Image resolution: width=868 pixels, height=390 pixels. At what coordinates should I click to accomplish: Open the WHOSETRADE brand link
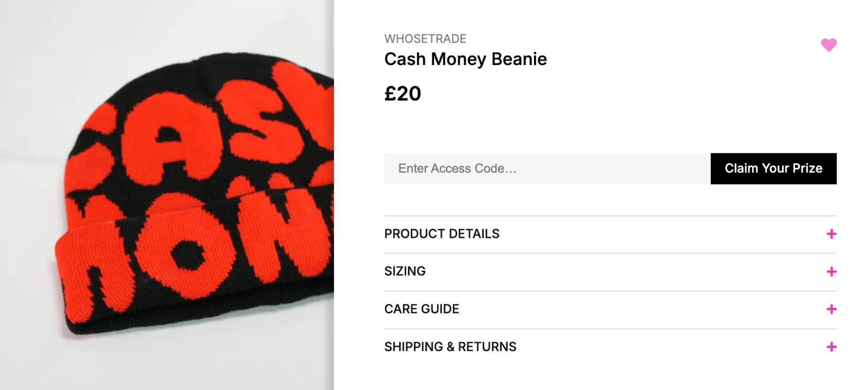click(x=425, y=39)
